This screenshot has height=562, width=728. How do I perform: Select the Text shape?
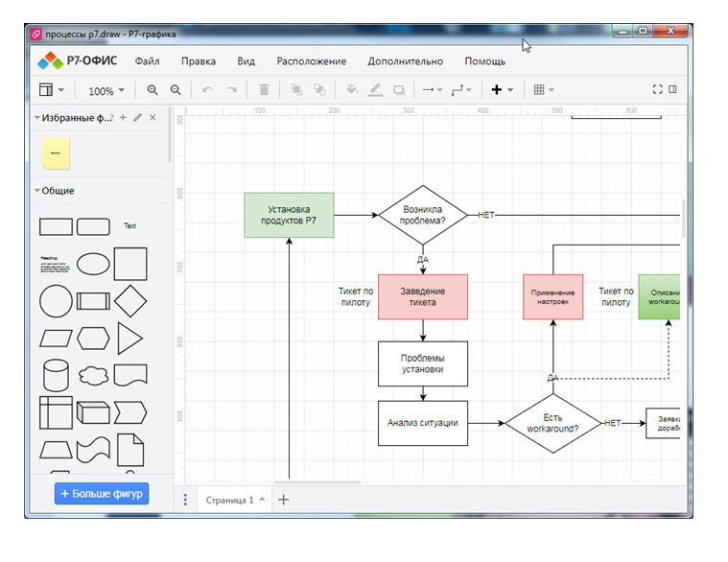click(130, 226)
